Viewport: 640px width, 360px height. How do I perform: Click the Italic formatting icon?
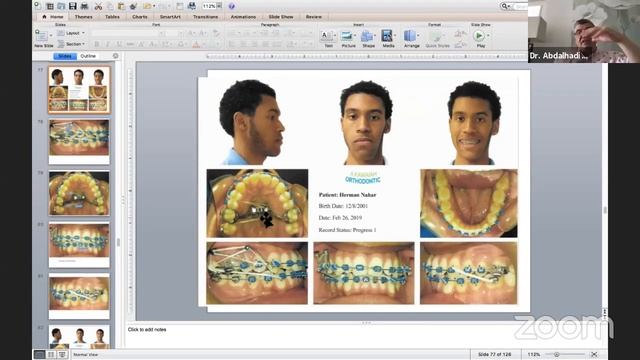pos(108,44)
